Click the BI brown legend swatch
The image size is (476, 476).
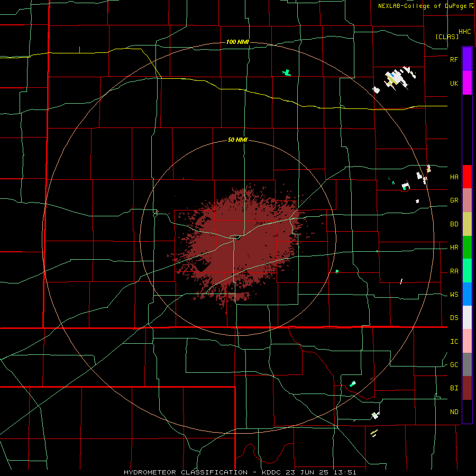pyautogui.click(x=467, y=388)
